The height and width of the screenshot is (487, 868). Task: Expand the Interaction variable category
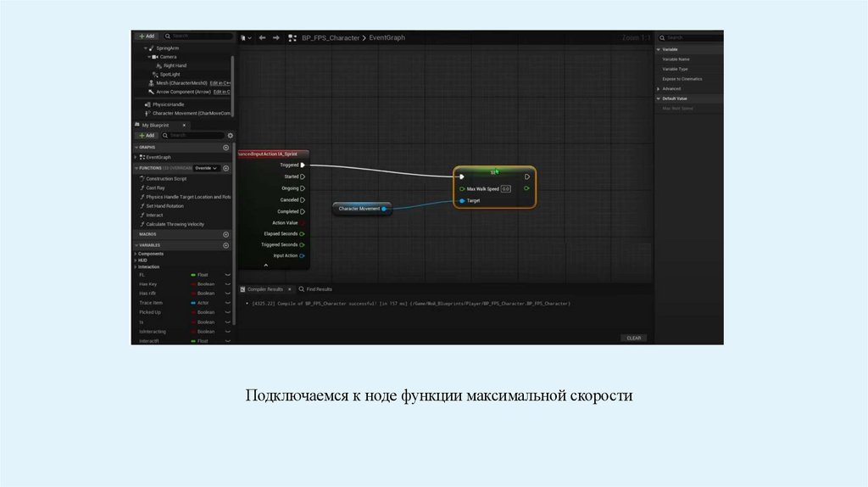(136, 267)
